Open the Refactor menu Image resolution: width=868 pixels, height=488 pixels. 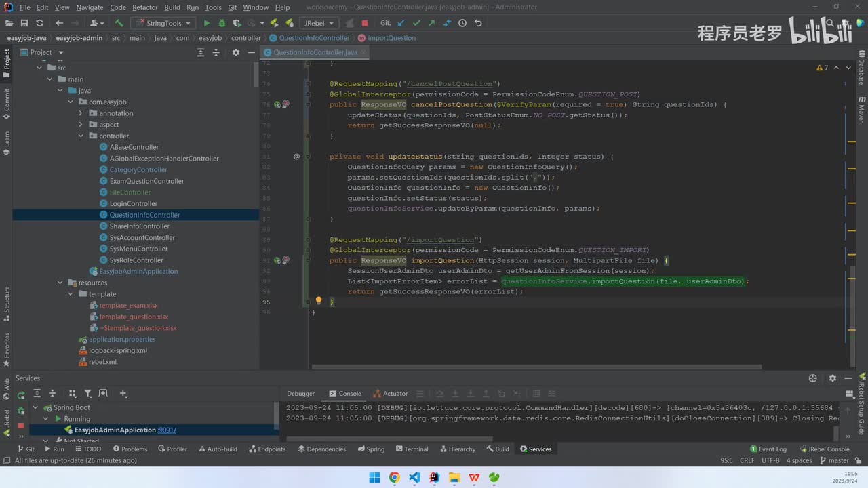click(x=144, y=7)
